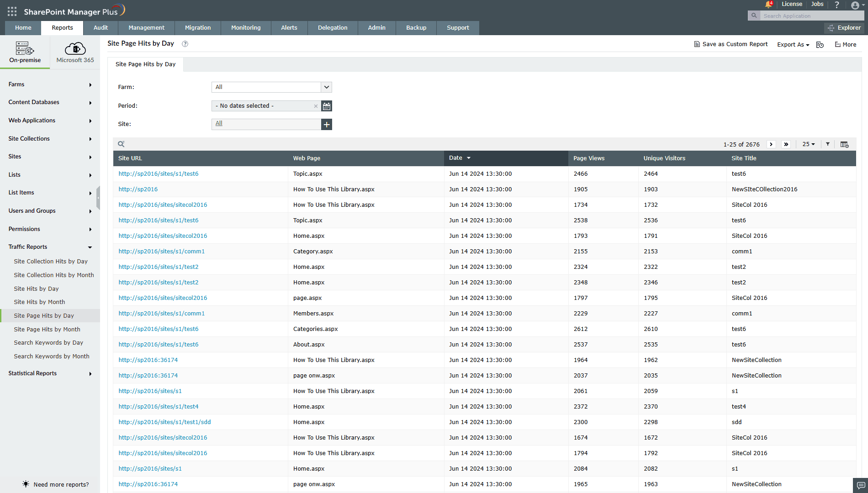Click the filter funnel icon
This screenshot has width=868, height=493.
(827, 144)
